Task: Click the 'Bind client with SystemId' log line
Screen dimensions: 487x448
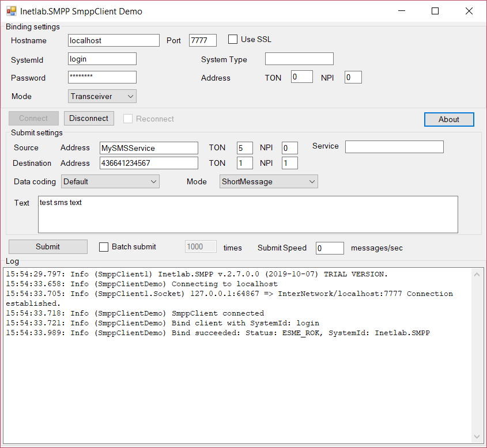Action: [x=163, y=323]
